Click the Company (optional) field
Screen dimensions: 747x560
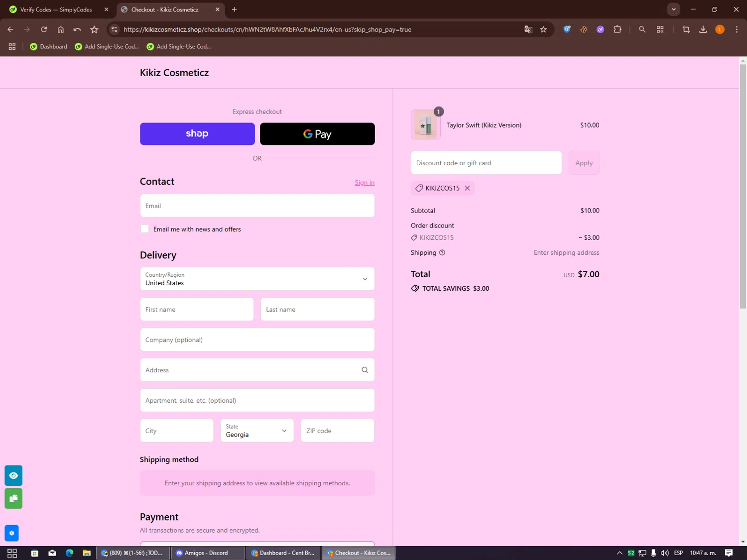[x=257, y=339]
